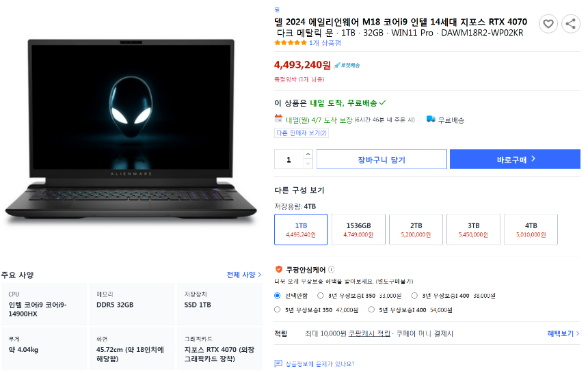Open 혜택보기 benefits chevron
Viewport: 588px width, 373px height.
(563, 333)
